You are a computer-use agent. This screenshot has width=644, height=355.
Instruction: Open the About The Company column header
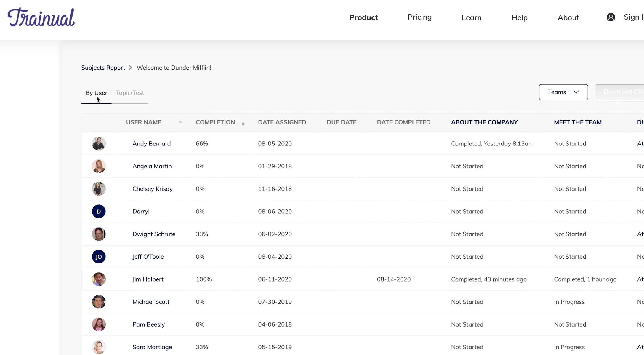484,122
